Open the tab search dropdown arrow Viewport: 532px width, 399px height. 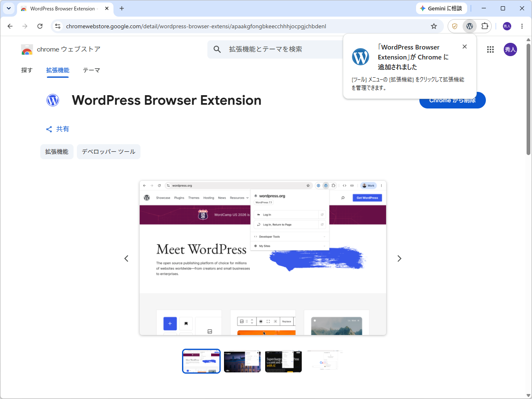[x=8, y=8]
